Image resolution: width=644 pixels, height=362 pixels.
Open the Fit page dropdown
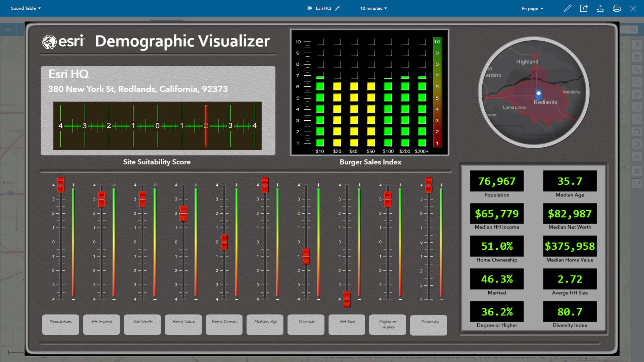point(532,8)
